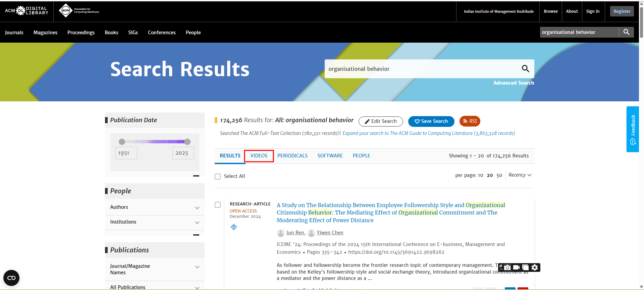Open the Recency sort dropdown

point(520,175)
